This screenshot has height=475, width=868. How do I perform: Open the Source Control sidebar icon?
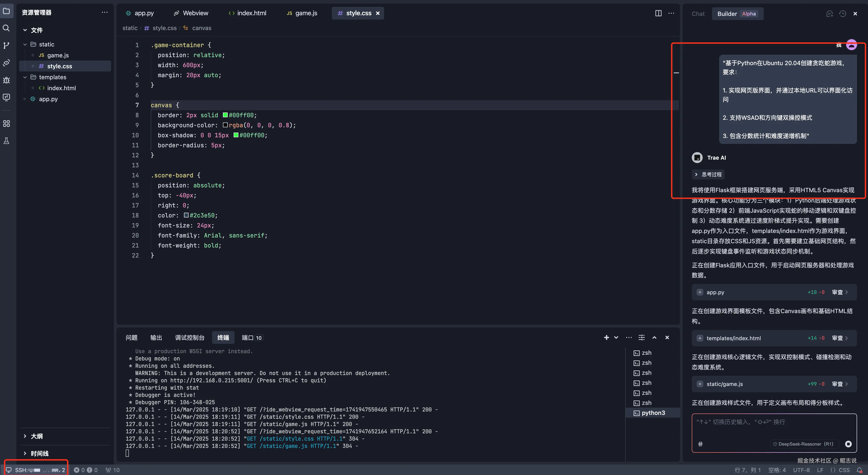tap(6, 46)
